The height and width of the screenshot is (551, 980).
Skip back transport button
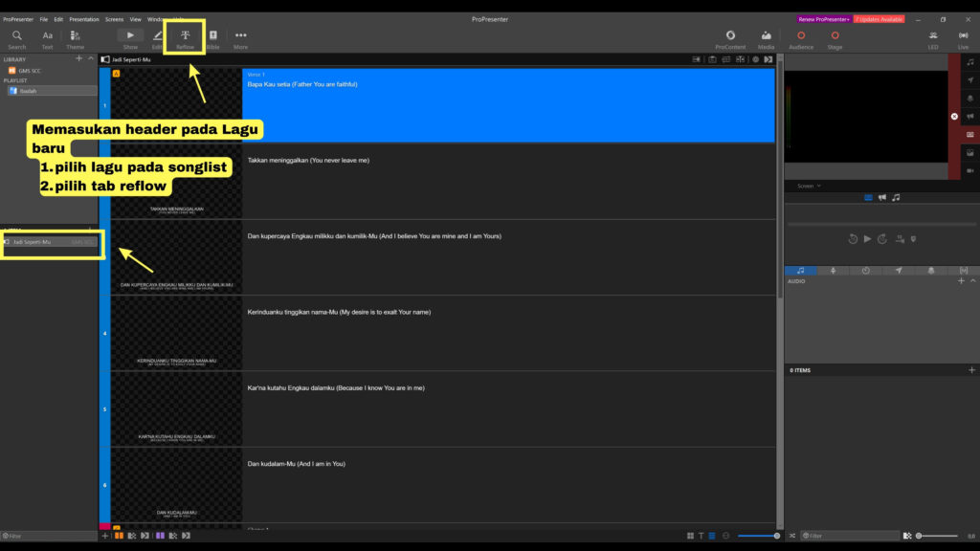tap(853, 238)
